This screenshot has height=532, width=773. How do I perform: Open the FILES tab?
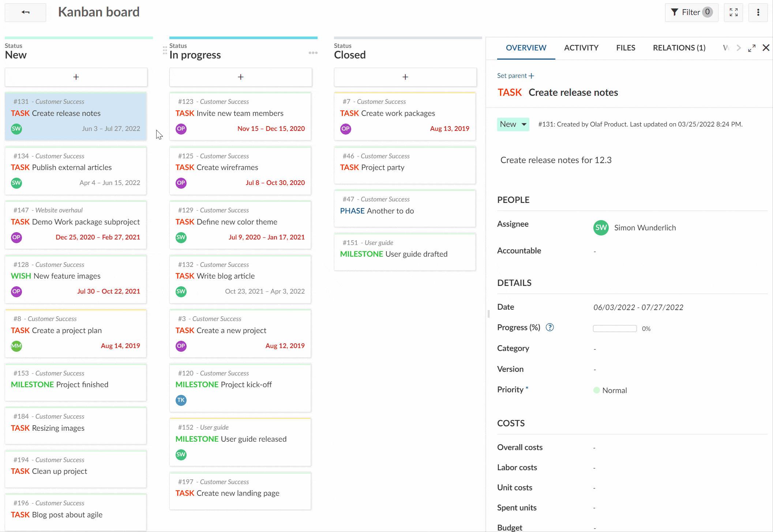626,48
